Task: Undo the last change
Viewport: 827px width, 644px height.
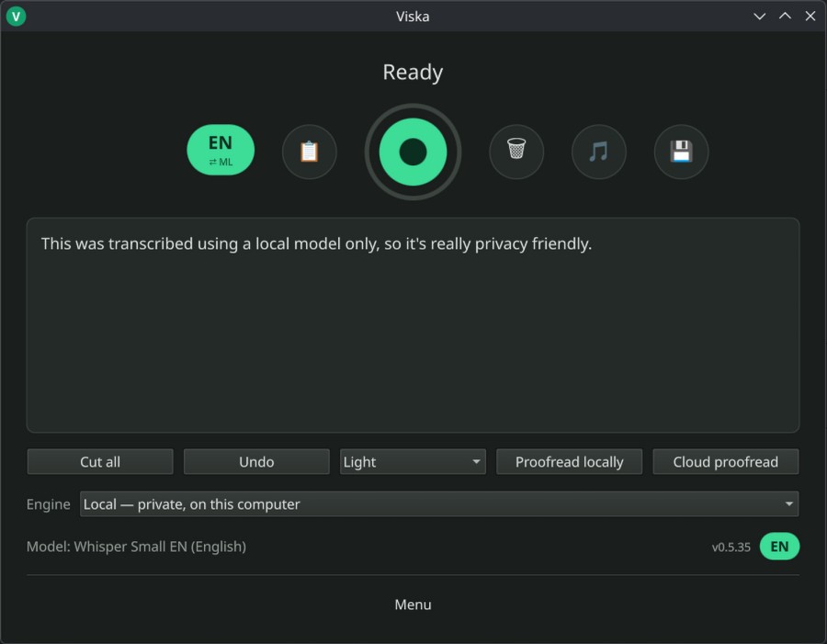Action: (256, 462)
